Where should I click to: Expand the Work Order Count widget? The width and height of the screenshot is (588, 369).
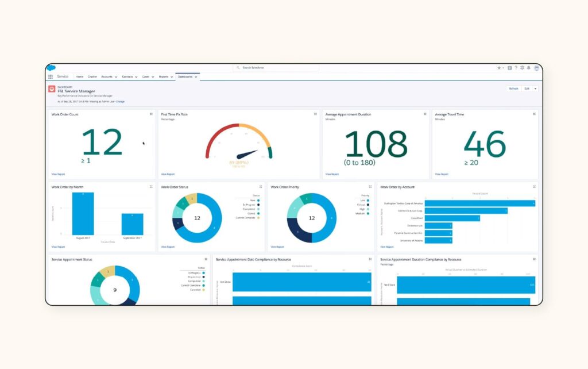pyautogui.click(x=150, y=114)
